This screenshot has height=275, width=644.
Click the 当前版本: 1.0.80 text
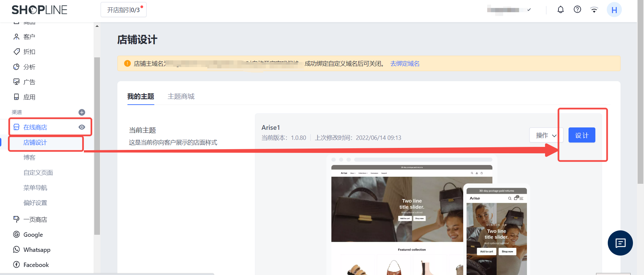coord(284,138)
